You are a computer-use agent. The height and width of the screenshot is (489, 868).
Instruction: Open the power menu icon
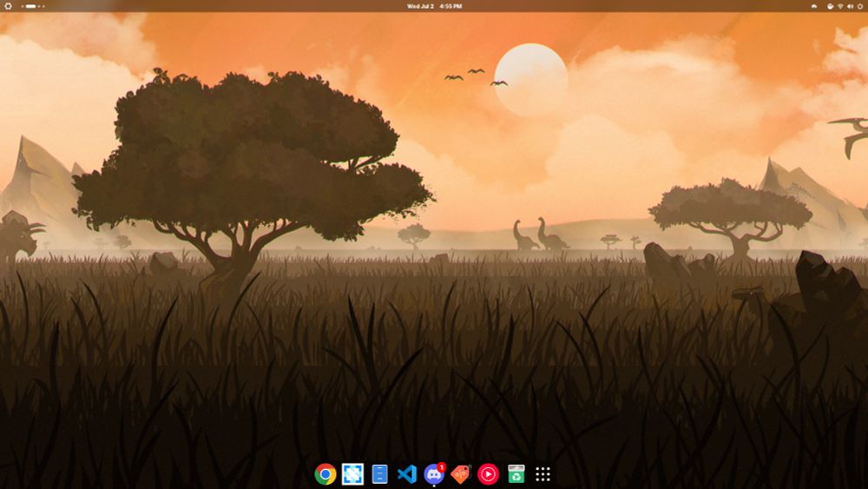[x=860, y=6]
